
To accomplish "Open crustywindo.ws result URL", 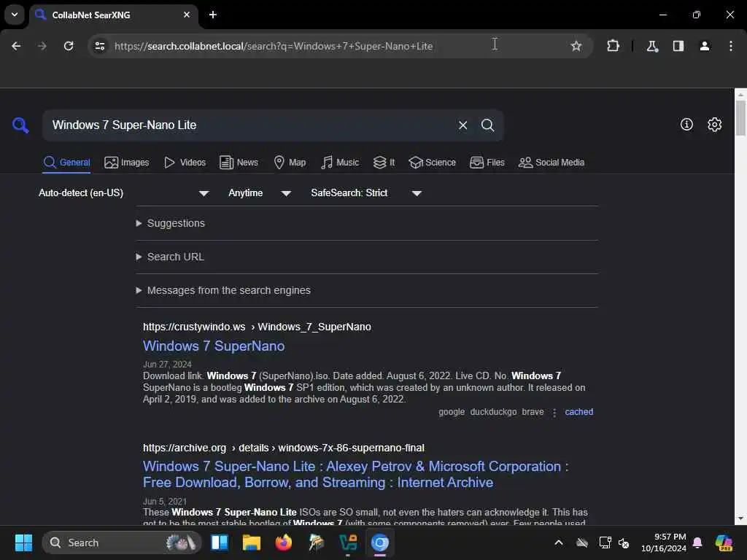I will (257, 327).
